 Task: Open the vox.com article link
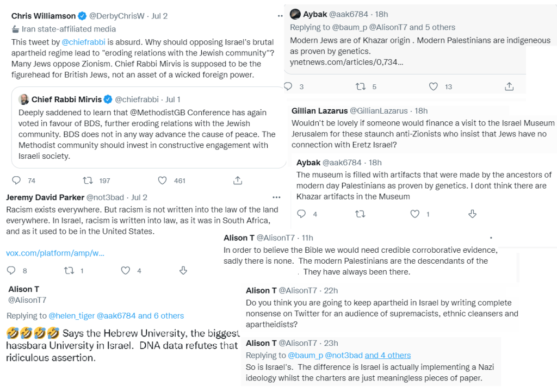pos(55,253)
